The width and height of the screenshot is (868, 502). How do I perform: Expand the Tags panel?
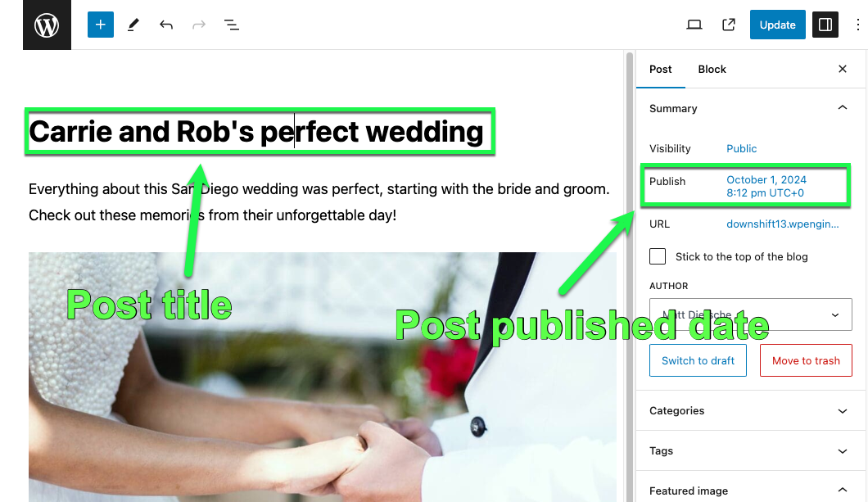pyautogui.click(x=750, y=450)
